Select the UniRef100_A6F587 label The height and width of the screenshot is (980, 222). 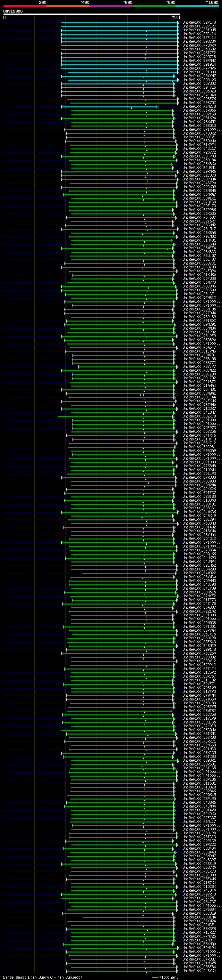pos(199,218)
